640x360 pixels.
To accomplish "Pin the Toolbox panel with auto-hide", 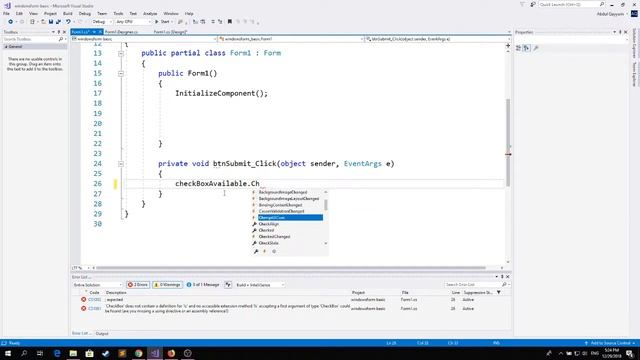I will pyautogui.click(x=59, y=32).
